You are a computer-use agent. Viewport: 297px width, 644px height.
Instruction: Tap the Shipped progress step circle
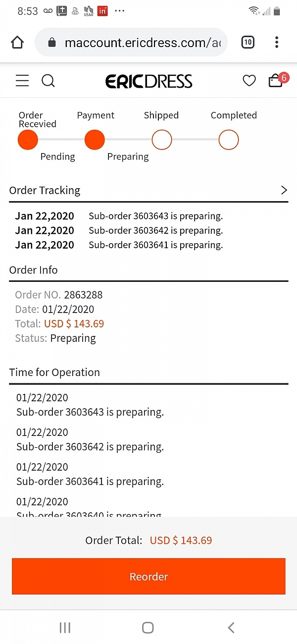161,140
